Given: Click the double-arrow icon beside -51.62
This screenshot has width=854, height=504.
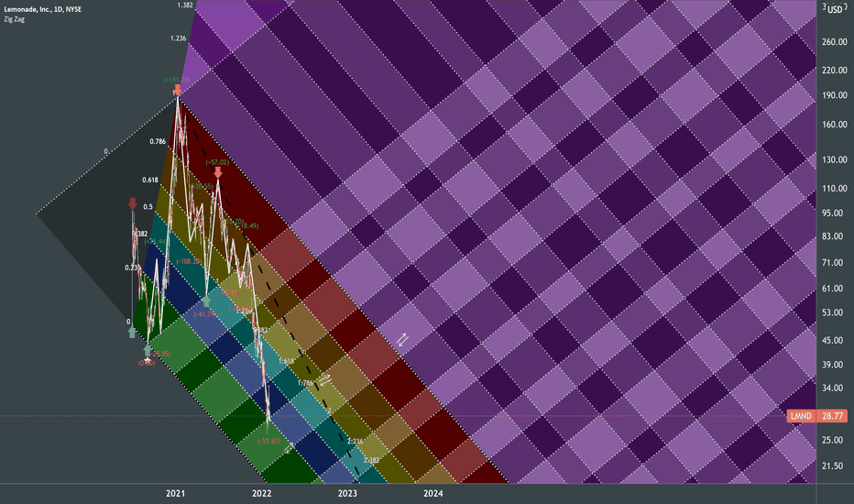Looking at the screenshot, I should [x=289, y=448].
